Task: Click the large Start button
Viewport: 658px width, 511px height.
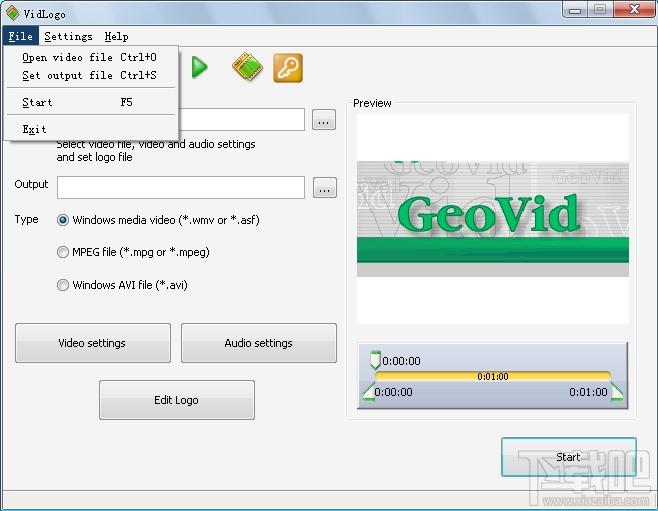Action: tap(569, 457)
